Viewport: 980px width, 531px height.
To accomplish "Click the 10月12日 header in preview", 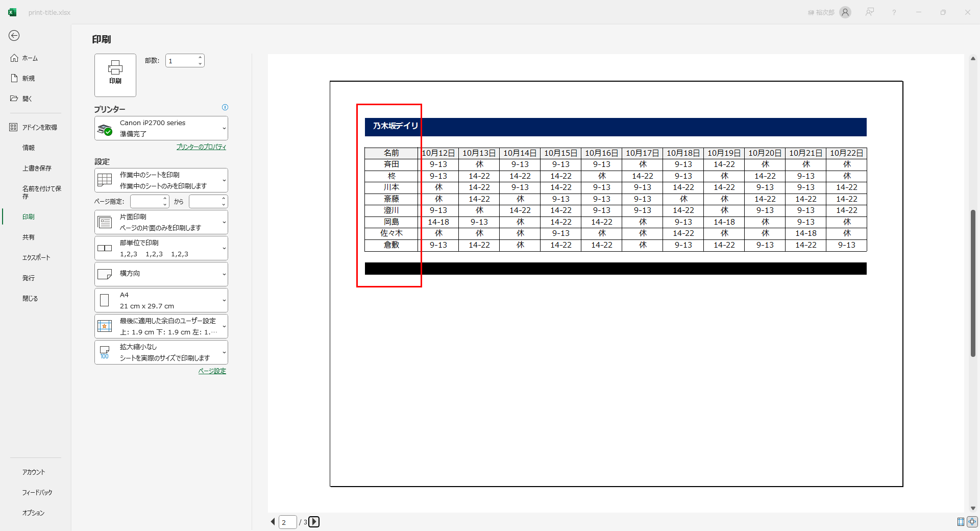I will [438, 153].
